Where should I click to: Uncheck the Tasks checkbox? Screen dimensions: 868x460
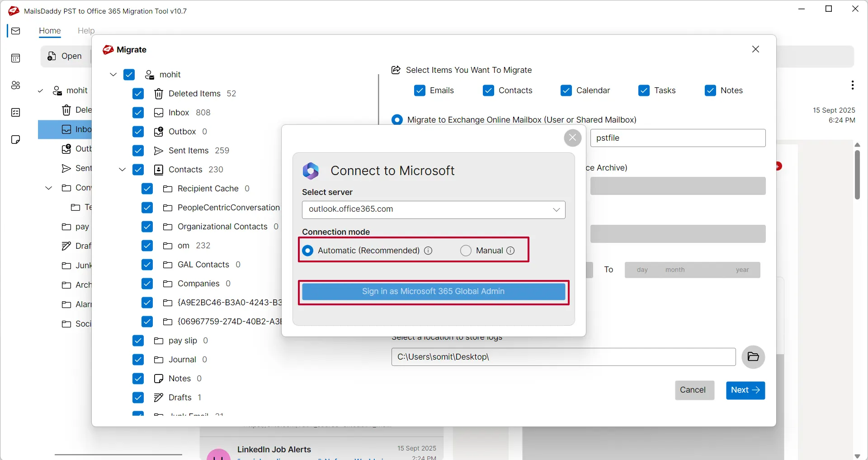pyautogui.click(x=644, y=90)
